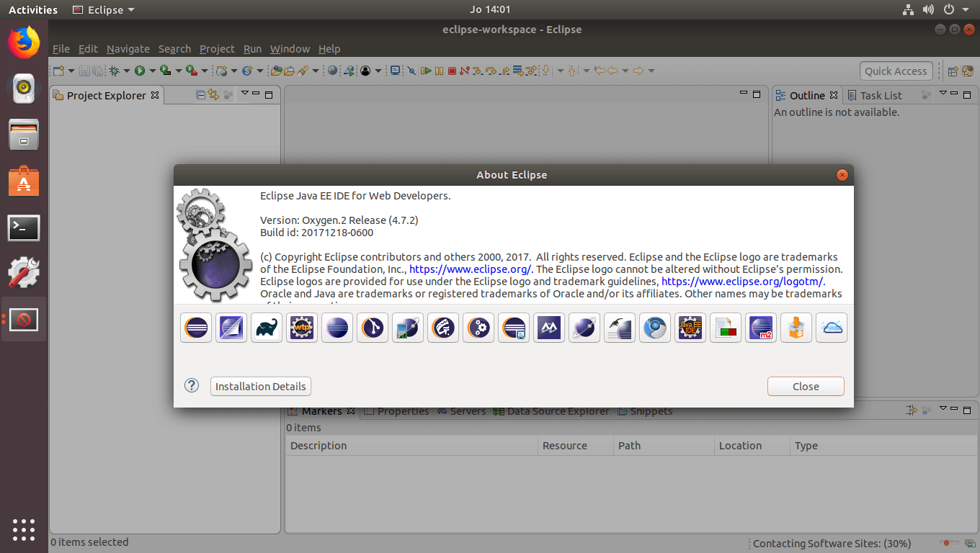This screenshot has width=980, height=553.
Task: Open the Window menu
Action: coord(290,49)
